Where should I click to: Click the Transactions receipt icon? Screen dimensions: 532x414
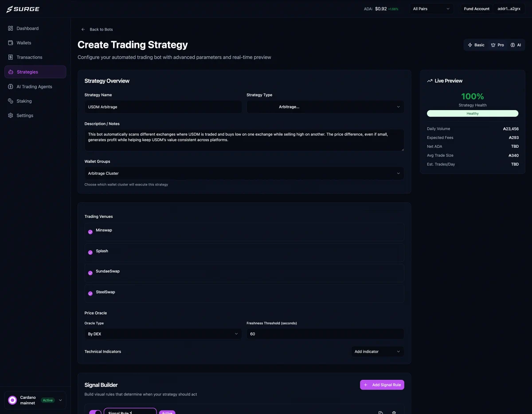point(11,57)
